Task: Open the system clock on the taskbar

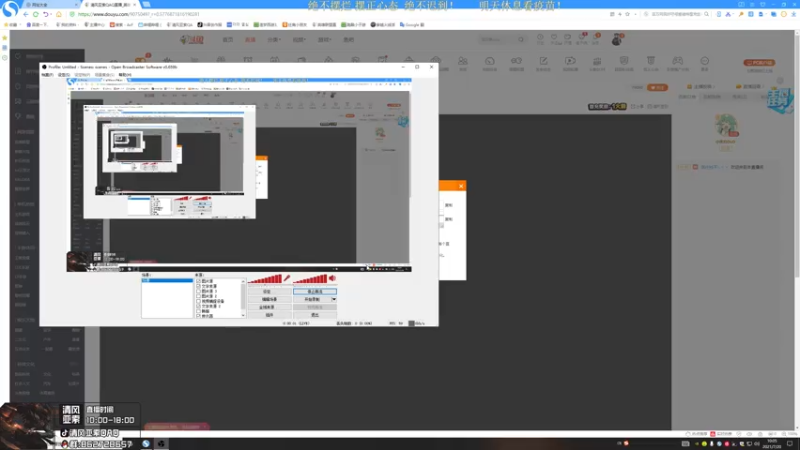Action: coord(774,444)
